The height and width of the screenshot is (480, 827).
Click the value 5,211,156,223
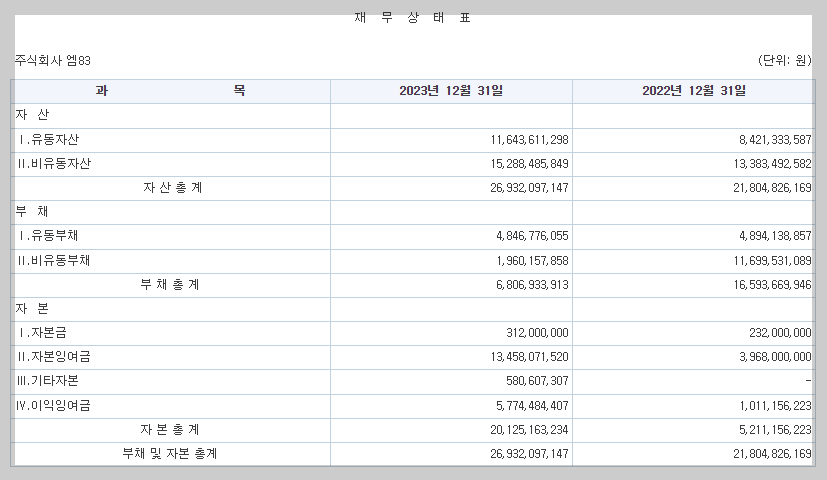[x=775, y=430]
